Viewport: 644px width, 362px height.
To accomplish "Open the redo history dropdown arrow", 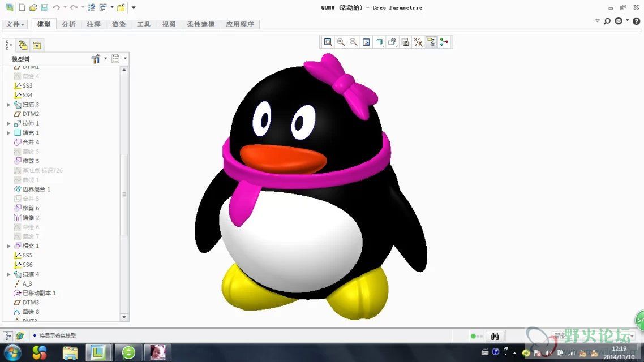I will 83,7.
